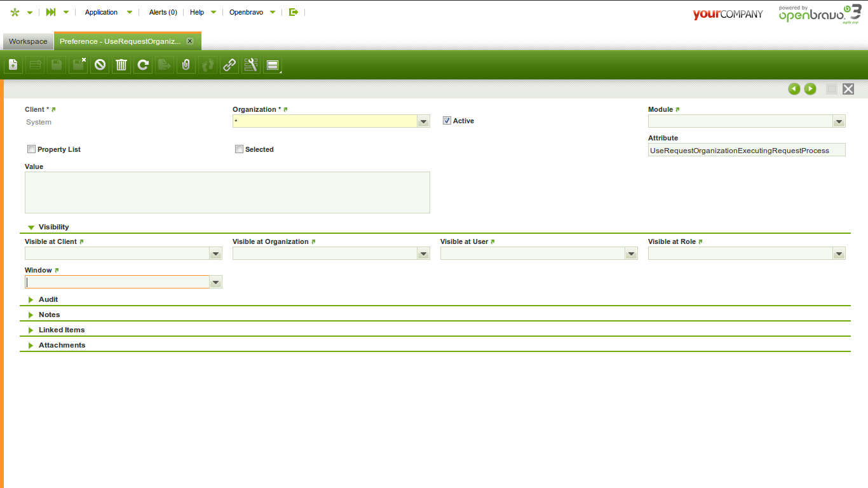Close the form with the X icon
Viewport: 868px width, 488px height.
(x=848, y=89)
